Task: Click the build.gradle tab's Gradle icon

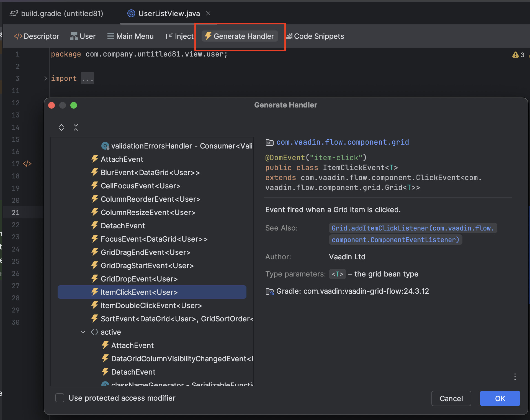Action: [14, 13]
